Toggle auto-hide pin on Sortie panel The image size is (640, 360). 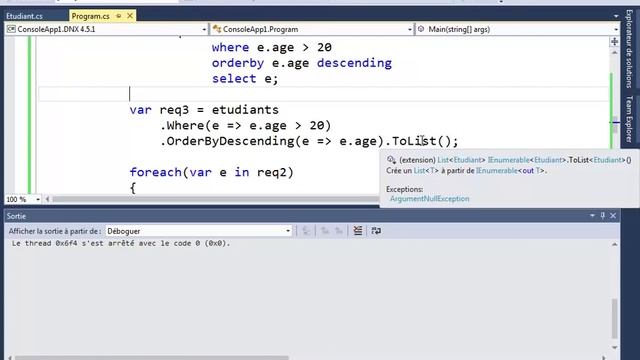point(603,216)
